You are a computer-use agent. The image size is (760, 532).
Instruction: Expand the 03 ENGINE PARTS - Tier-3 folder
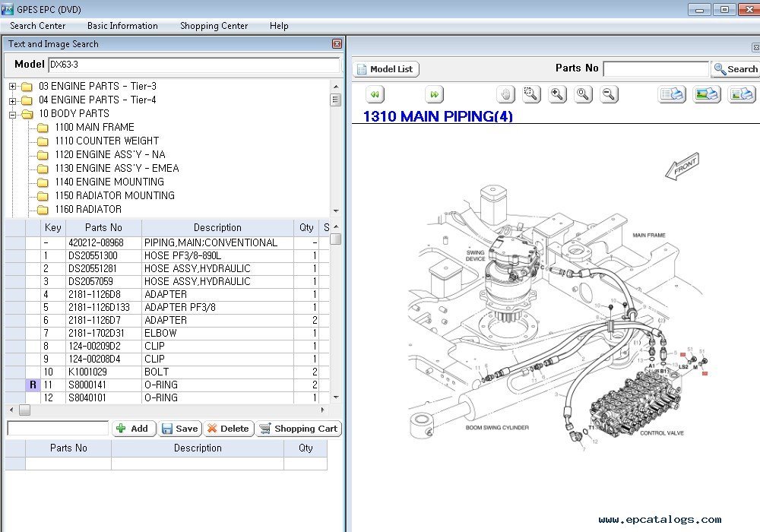[x=13, y=87]
